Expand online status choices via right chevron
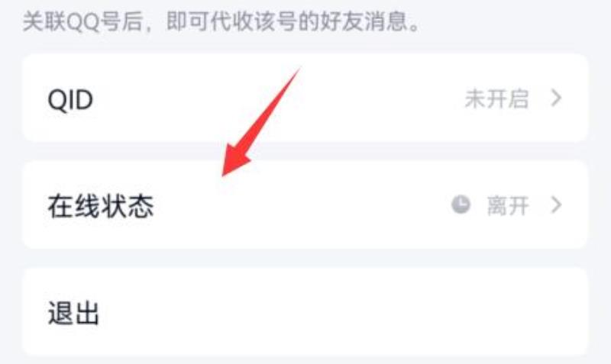611x364 pixels. coord(557,205)
